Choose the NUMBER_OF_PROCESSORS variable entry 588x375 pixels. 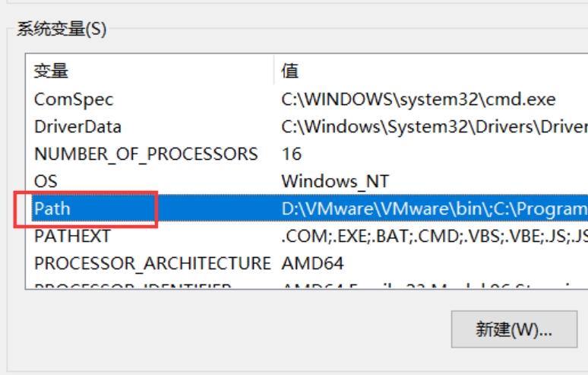[x=146, y=154]
